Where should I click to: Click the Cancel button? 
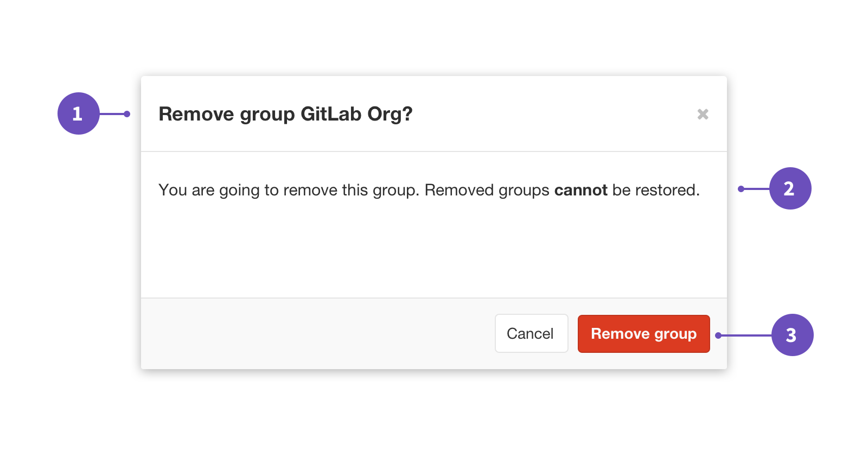coord(531,333)
